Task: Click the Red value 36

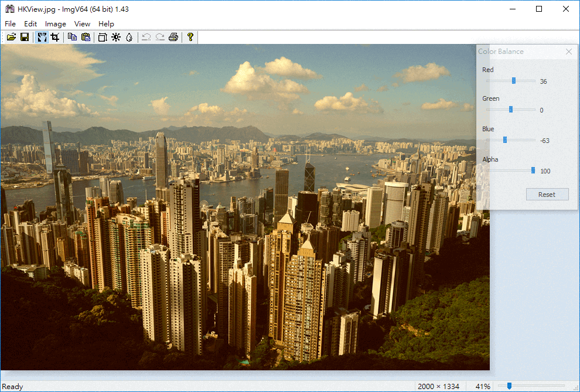Action: [543, 81]
